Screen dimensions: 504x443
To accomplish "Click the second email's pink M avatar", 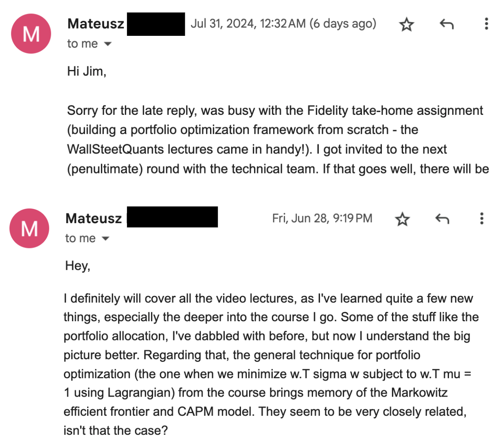I will 29,228.
